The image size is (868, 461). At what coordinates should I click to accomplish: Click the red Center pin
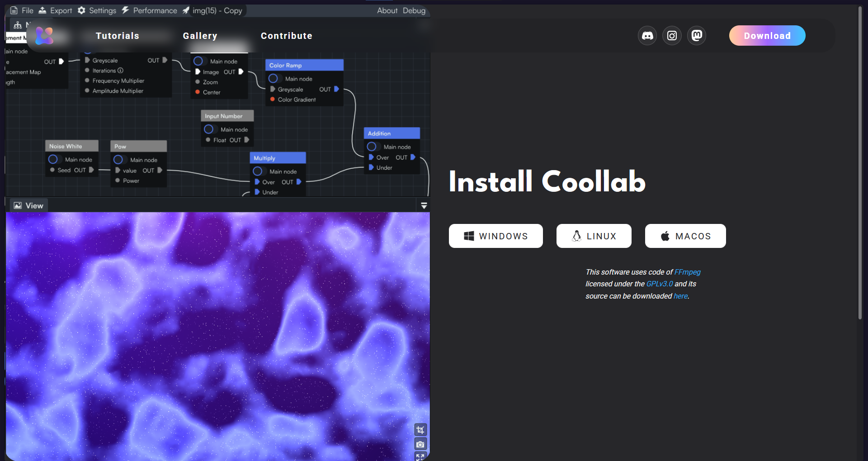click(x=198, y=92)
